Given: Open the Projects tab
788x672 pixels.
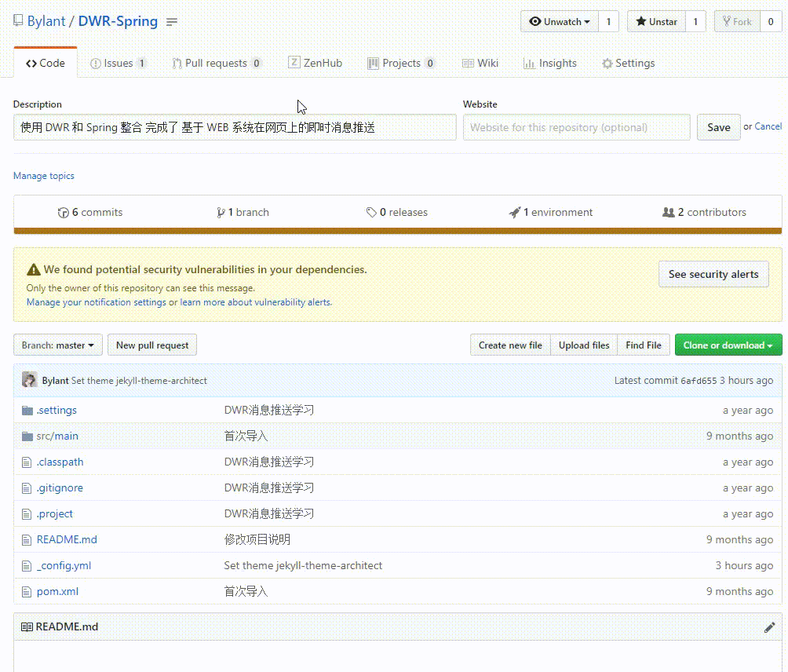Looking at the screenshot, I should pyautogui.click(x=401, y=63).
